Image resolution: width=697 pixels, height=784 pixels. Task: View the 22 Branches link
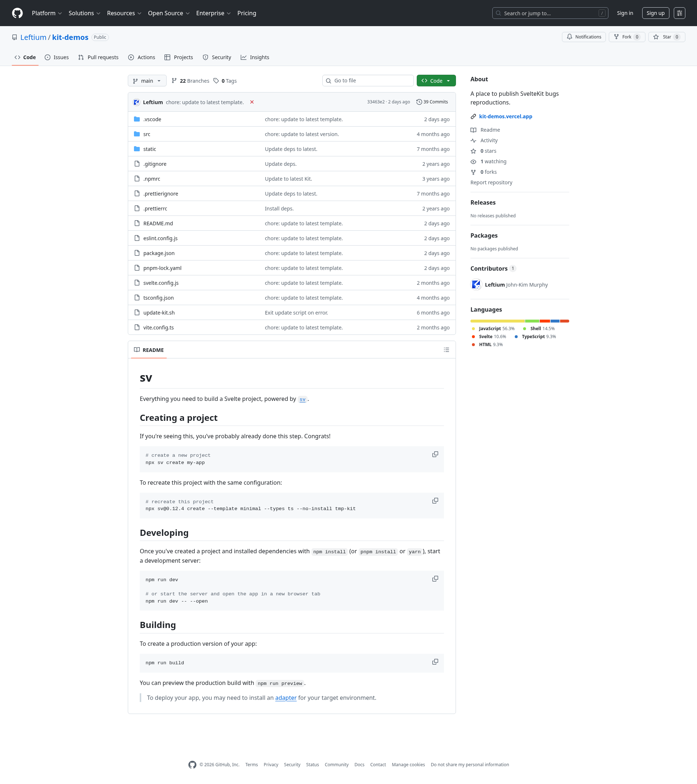(x=190, y=81)
